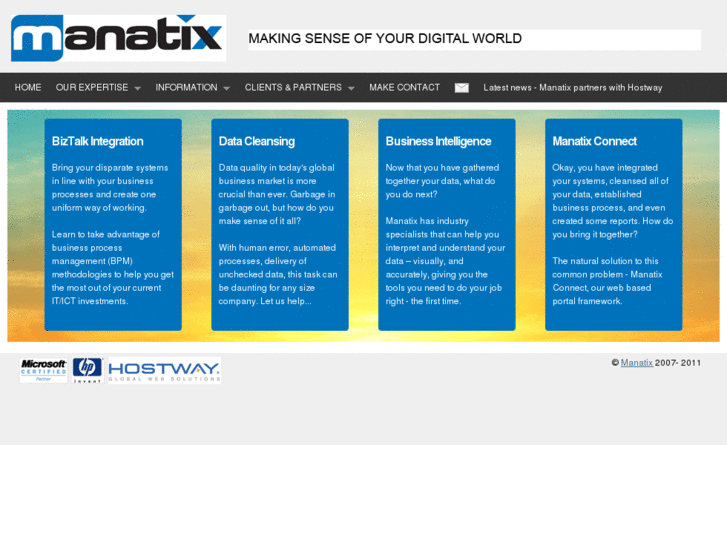
Task: Follow the Manatix link in the footer copyright
Action: coord(637,363)
